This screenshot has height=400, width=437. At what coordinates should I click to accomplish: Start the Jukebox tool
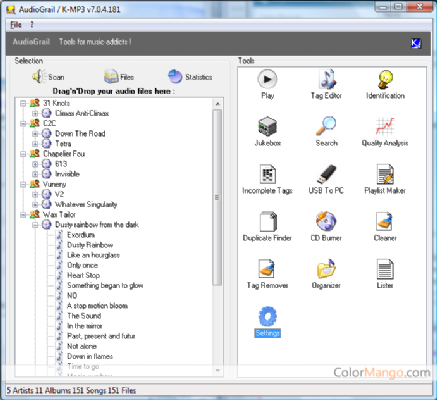267,131
